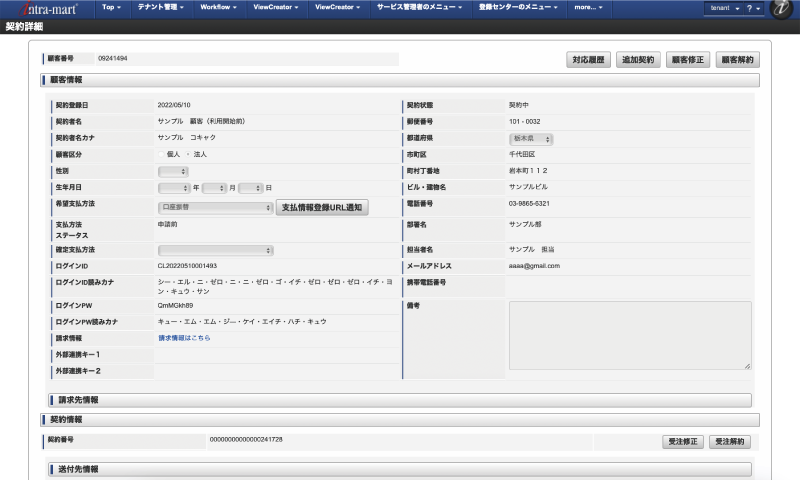Image resolution: width=800 pixels, height=480 pixels.
Task: Open the "?" help menu
Action: (752, 8)
